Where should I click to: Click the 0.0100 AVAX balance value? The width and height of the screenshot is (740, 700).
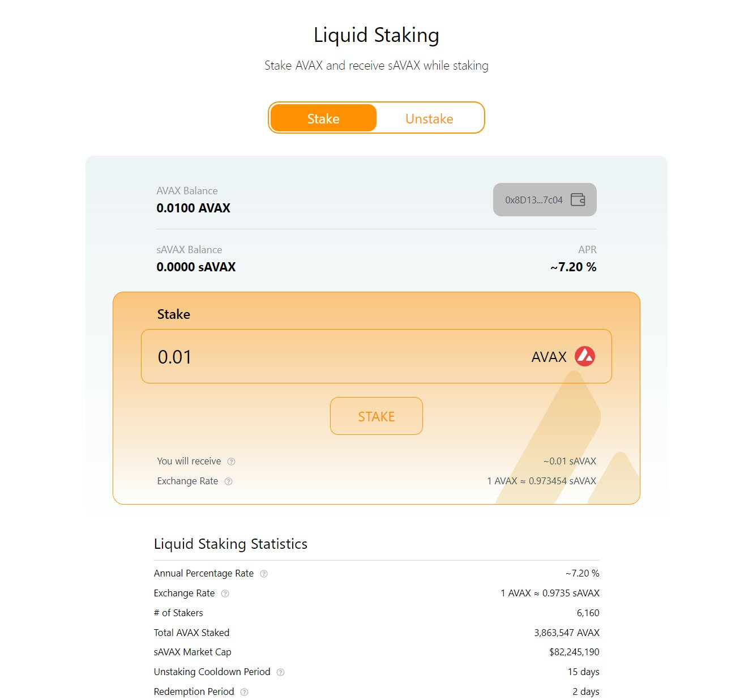pyautogui.click(x=193, y=208)
